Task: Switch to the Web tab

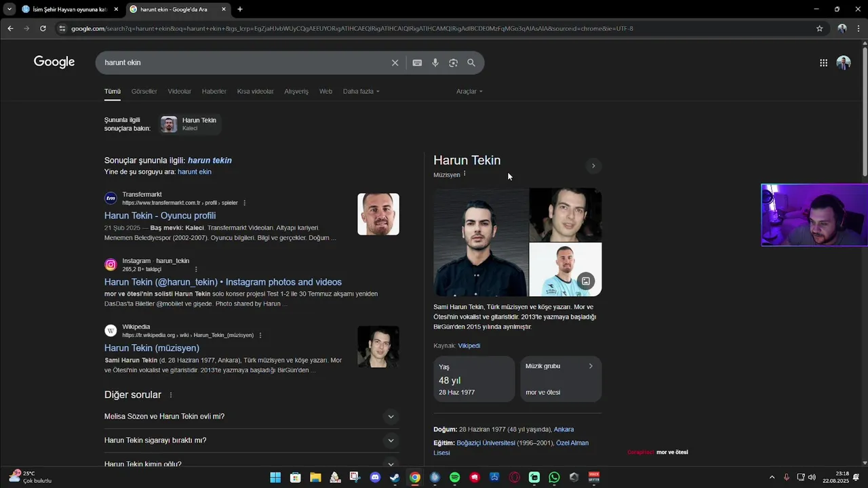Action: 325,91
